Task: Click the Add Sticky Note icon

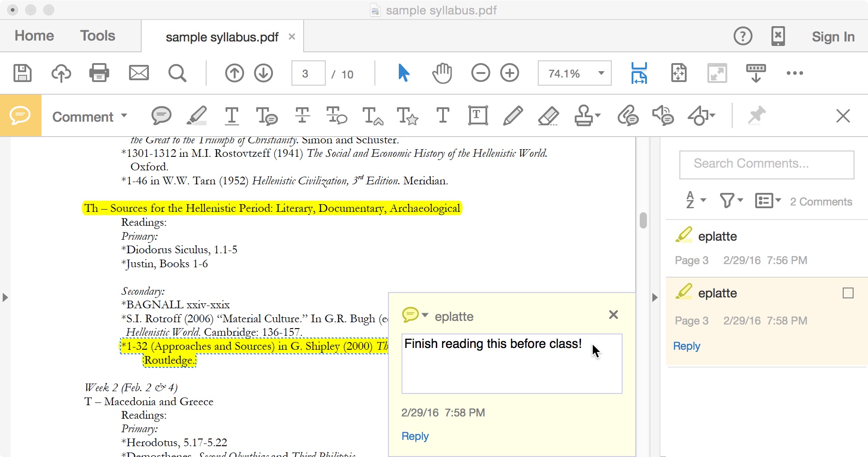Action: [x=161, y=116]
